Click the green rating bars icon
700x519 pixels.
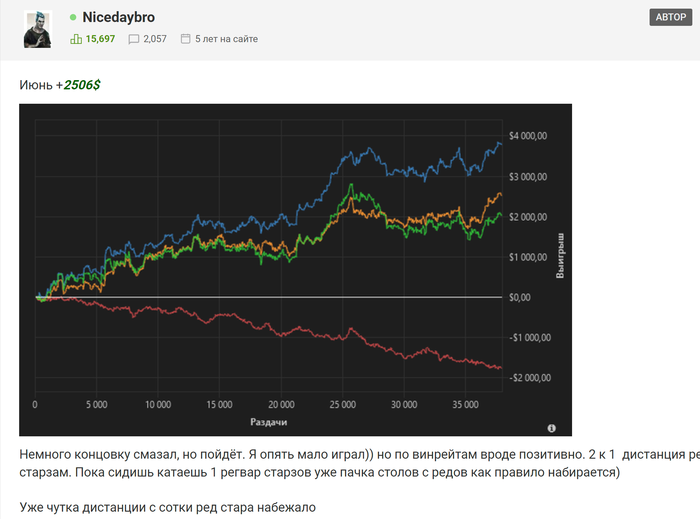point(76,39)
